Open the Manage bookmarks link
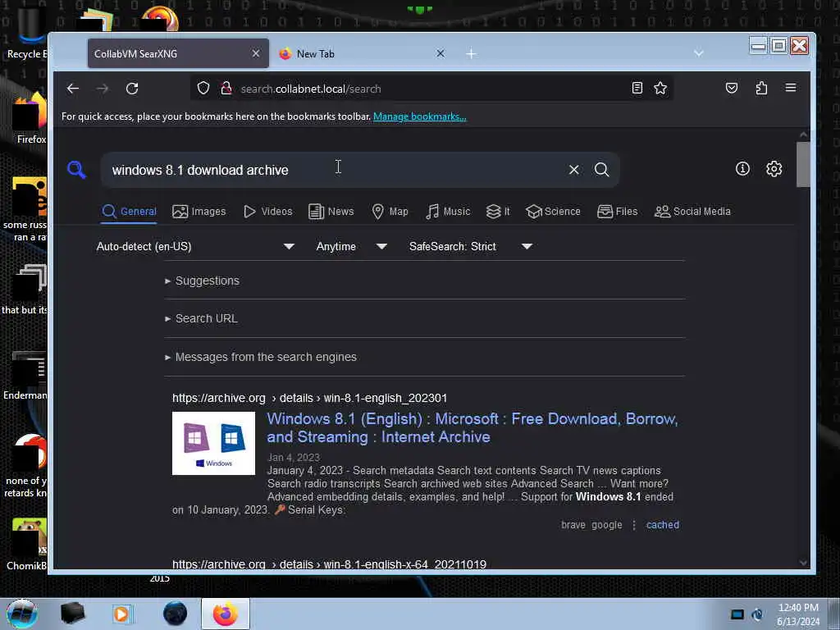Viewport: 840px width, 630px height. pos(419,116)
